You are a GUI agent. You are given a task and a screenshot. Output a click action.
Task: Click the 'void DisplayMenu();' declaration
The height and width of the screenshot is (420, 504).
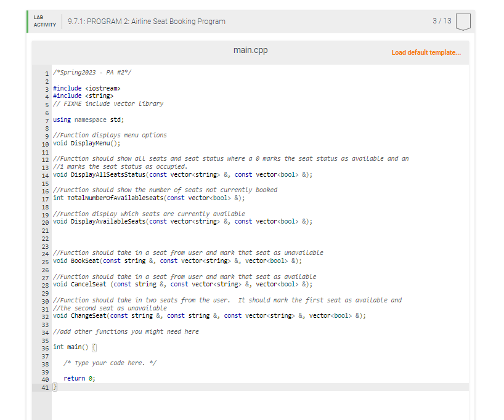(x=87, y=143)
